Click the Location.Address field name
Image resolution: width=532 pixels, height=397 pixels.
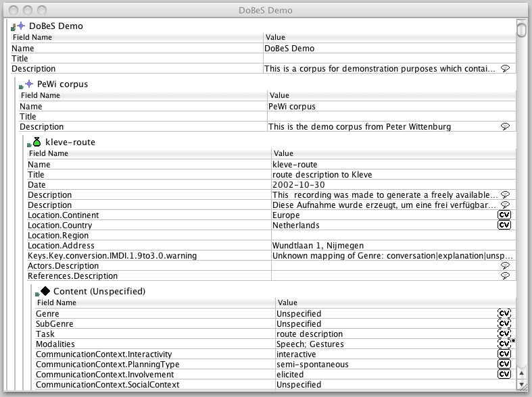coord(61,246)
